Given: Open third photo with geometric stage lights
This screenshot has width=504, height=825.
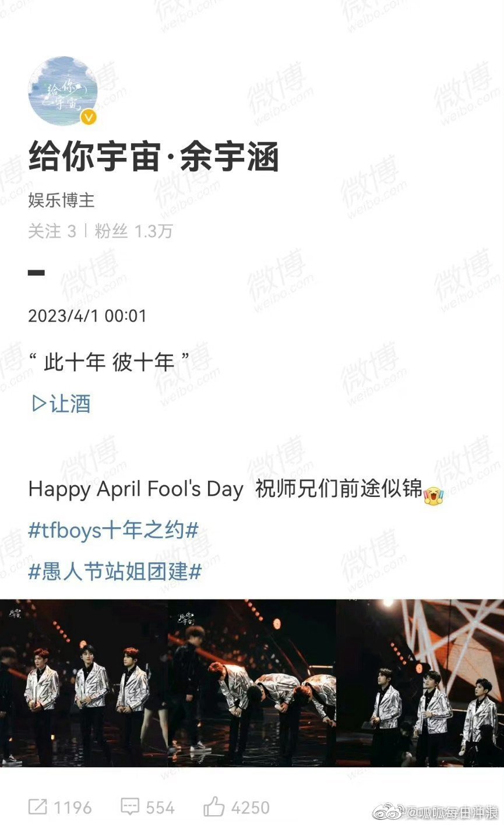Looking at the screenshot, I should coord(420,683).
